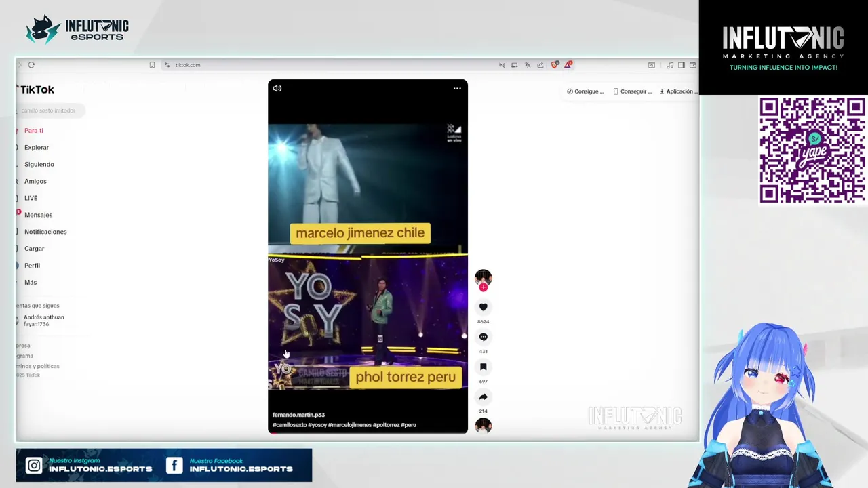Image resolution: width=868 pixels, height=488 pixels.
Task: Open the spinning sound disc below share
Action: [x=483, y=426]
